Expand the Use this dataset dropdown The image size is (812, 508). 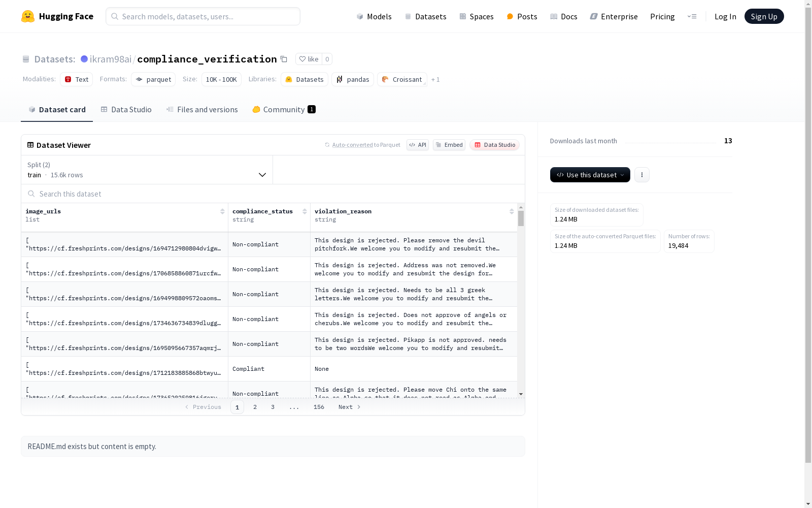(590, 175)
